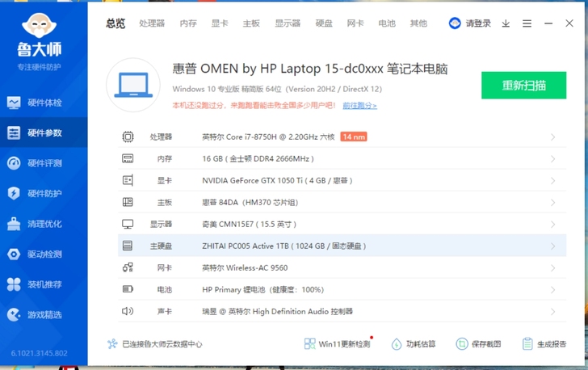
Task: Click the green 重新扫描 rescan button
Action: pos(524,85)
